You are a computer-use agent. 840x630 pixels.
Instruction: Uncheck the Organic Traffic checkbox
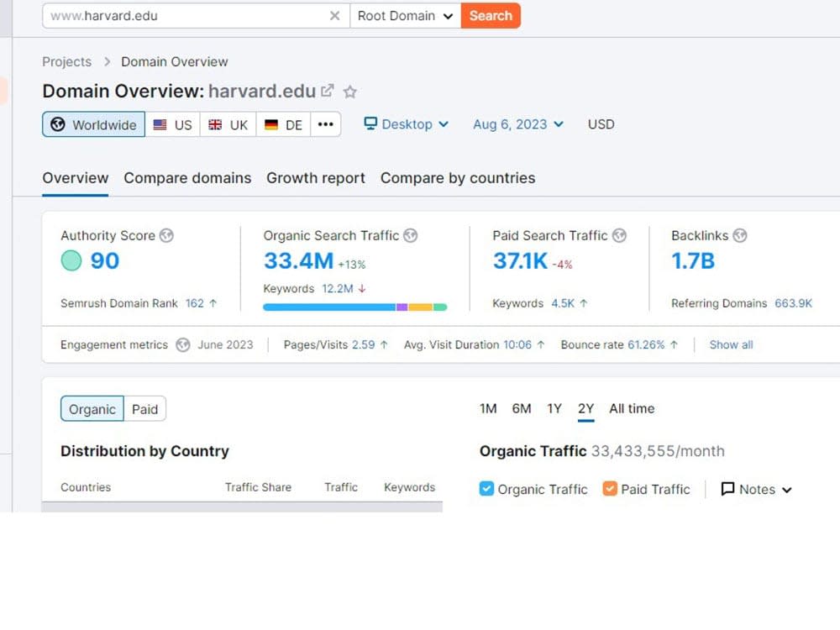pyautogui.click(x=486, y=489)
